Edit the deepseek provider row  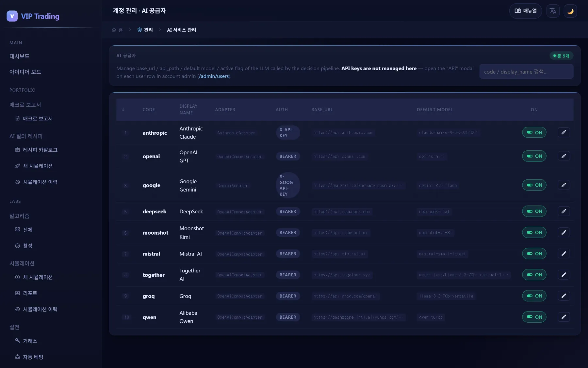click(x=564, y=211)
